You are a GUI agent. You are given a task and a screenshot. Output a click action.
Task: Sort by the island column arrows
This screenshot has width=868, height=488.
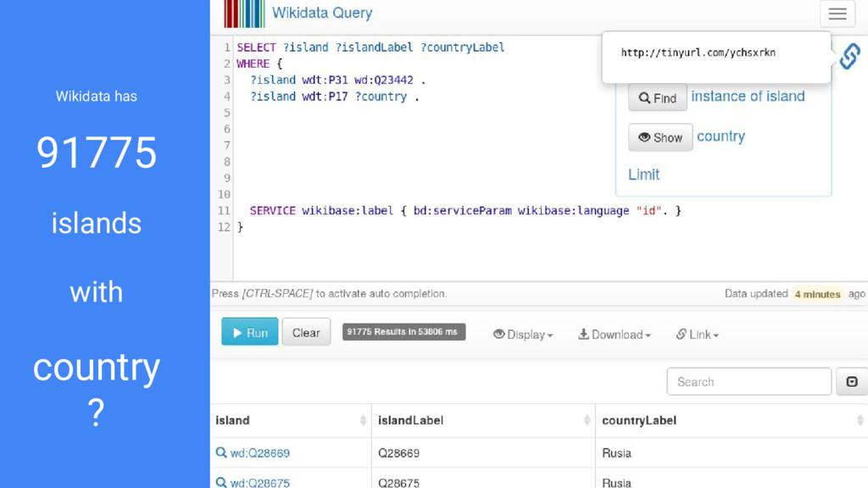point(363,420)
